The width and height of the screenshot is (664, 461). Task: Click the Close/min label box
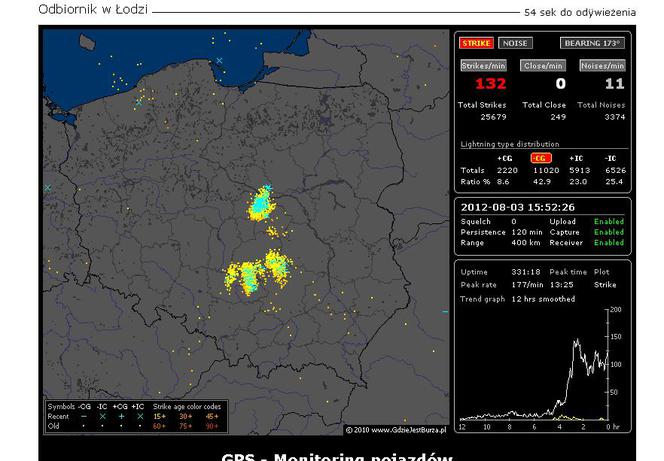pyautogui.click(x=543, y=66)
